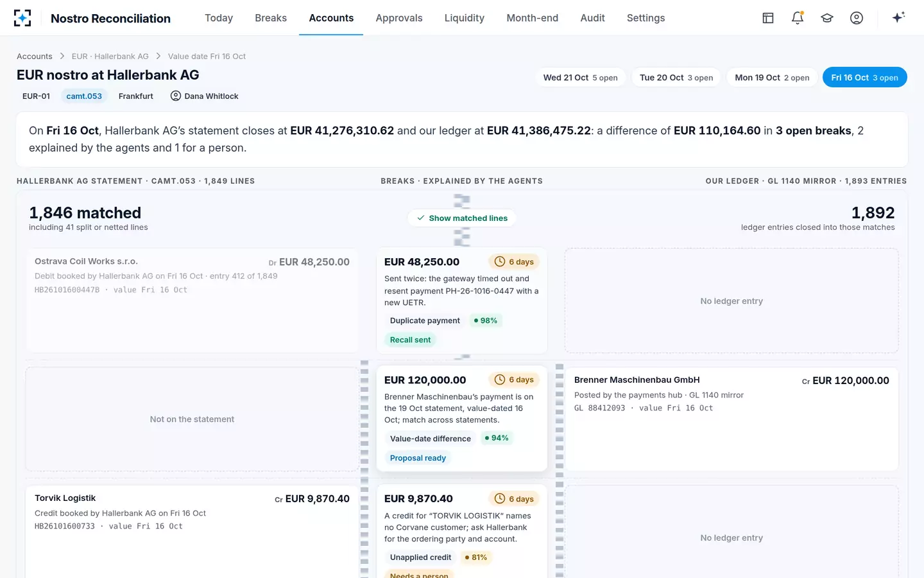The width and height of the screenshot is (924, 578).
Task: Open the notifications bell
Action: [798, 18]
